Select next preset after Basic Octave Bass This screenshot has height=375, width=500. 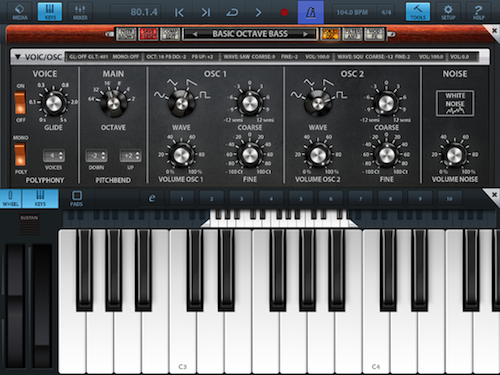pyautogui.click(x=305, y=34)
